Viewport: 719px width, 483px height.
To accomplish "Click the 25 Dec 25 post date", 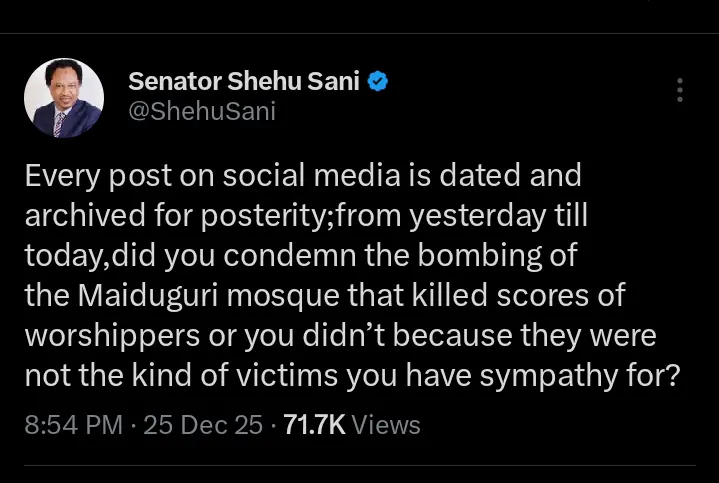I will (x=199, y=425).
